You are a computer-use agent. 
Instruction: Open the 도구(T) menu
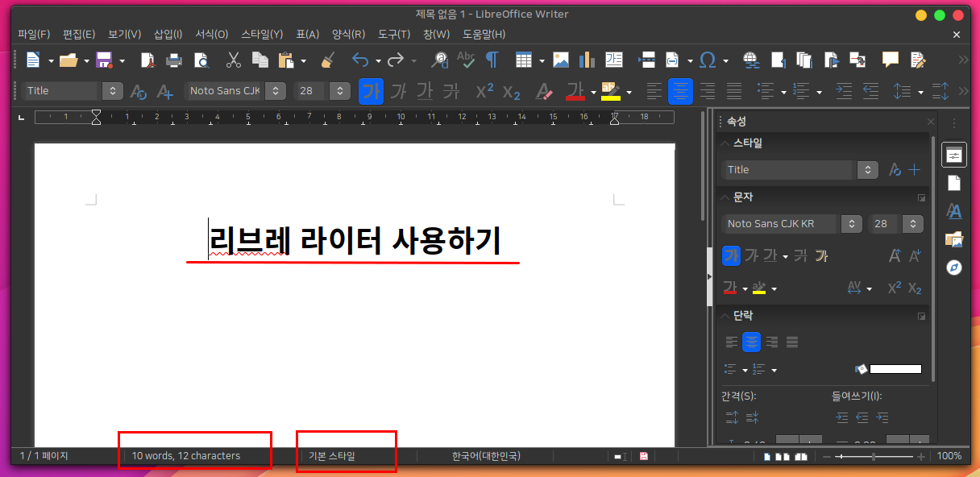click(394, 35)
